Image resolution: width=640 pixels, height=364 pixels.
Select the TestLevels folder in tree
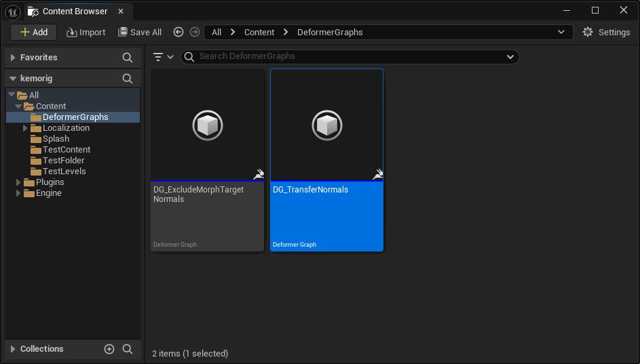click(64, 171)
